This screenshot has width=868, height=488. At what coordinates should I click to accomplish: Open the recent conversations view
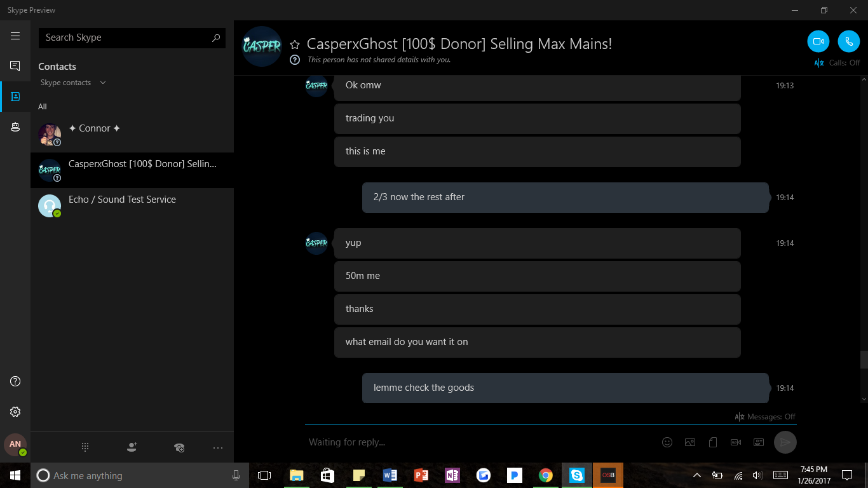coord(15,66)
